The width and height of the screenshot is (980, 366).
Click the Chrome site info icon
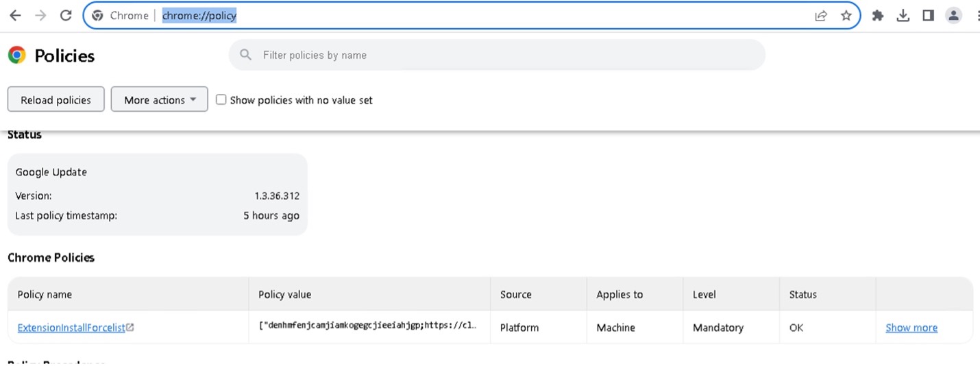(x=97, y=15)
